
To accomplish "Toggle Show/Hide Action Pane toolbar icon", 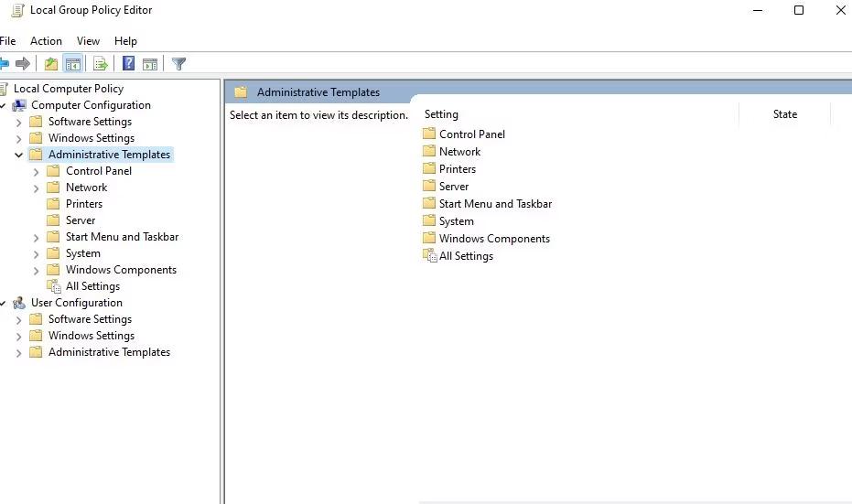I will (x=150, y=64).
